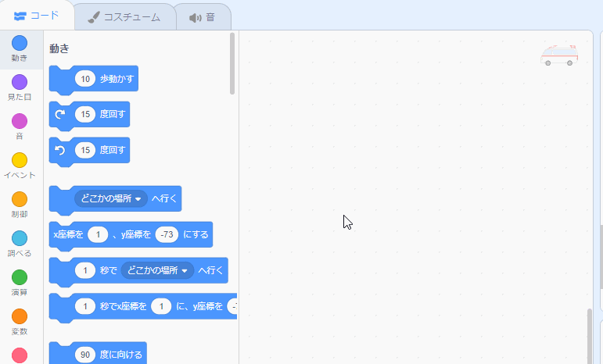This screenshot has height=364, width=603.
Task: Click the block palette vertical scrollbar
Action: click(232, 64)
